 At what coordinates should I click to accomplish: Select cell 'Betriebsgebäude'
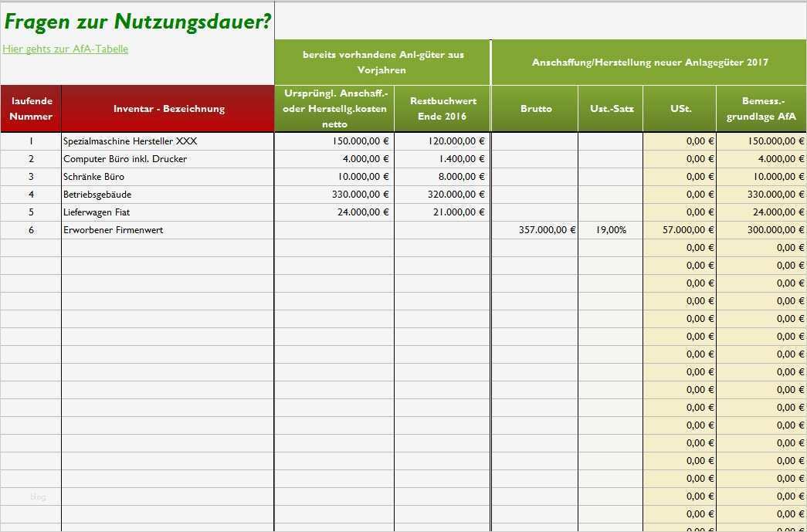tap(168, 195)
